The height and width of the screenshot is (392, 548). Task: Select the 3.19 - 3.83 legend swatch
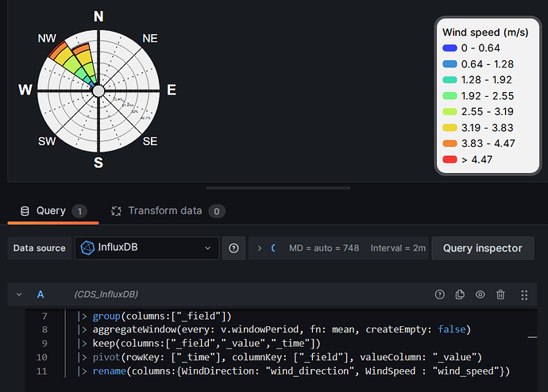click(450, 128)
